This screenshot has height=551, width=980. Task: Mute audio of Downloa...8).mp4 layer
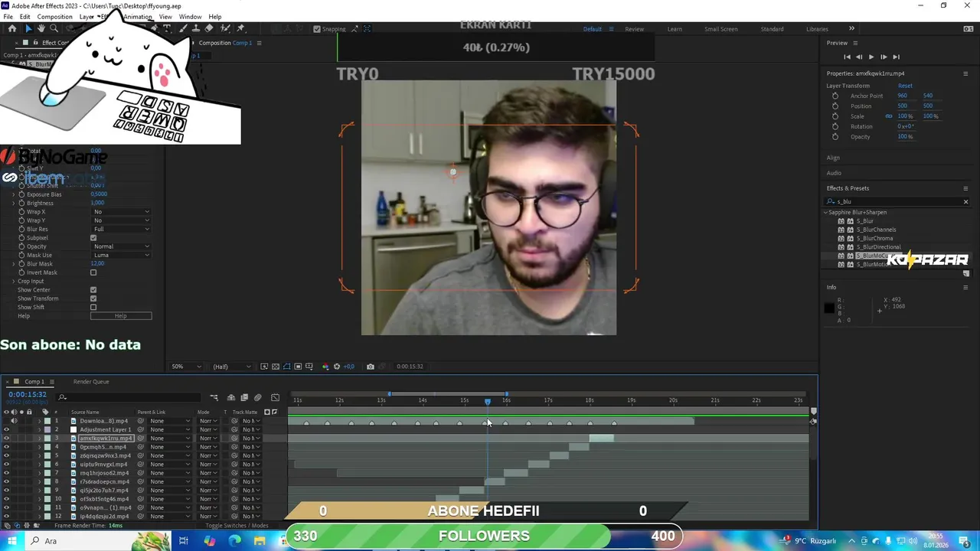14,421
